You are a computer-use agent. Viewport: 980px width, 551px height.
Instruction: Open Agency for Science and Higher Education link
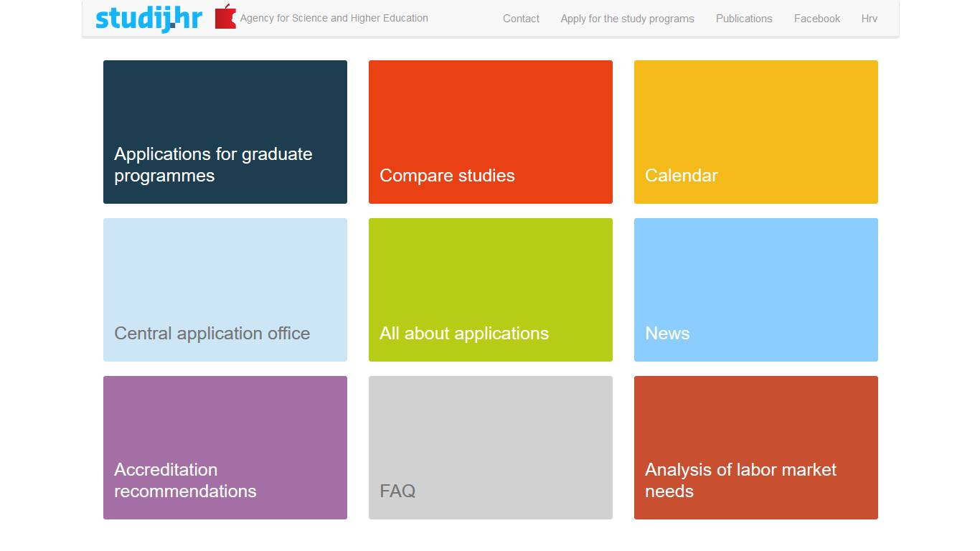click(x=334, y=18)
